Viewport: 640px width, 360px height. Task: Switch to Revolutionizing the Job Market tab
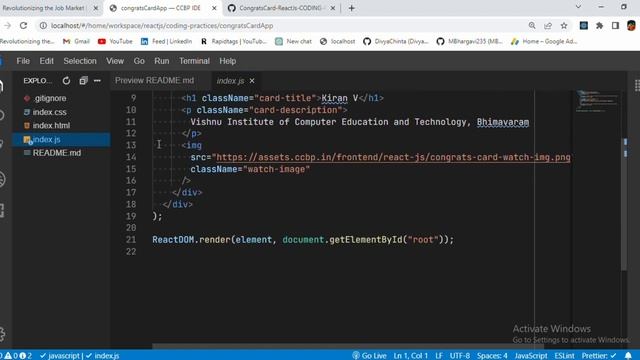(45, 8)
